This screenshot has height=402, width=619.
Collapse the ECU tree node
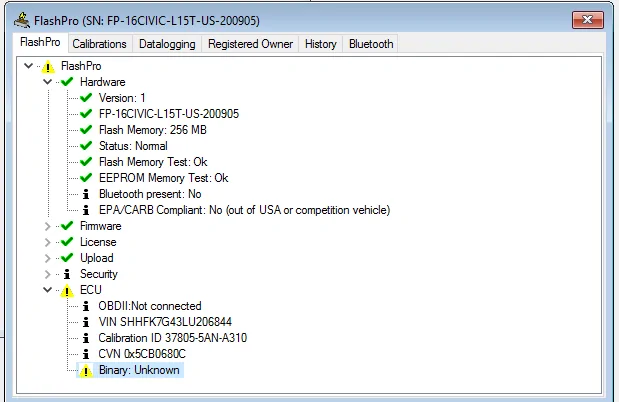[x=47, y=290]
